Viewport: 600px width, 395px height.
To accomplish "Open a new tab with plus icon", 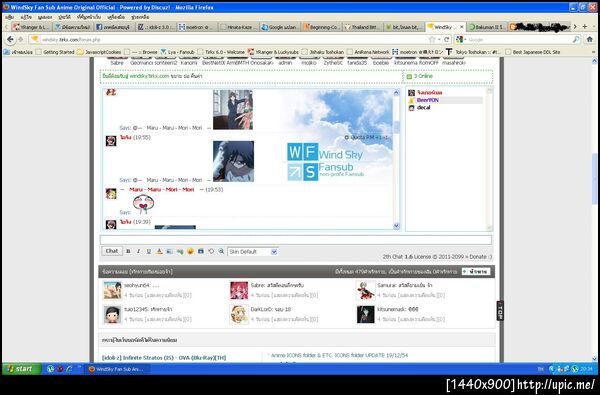I will point(584,26).
